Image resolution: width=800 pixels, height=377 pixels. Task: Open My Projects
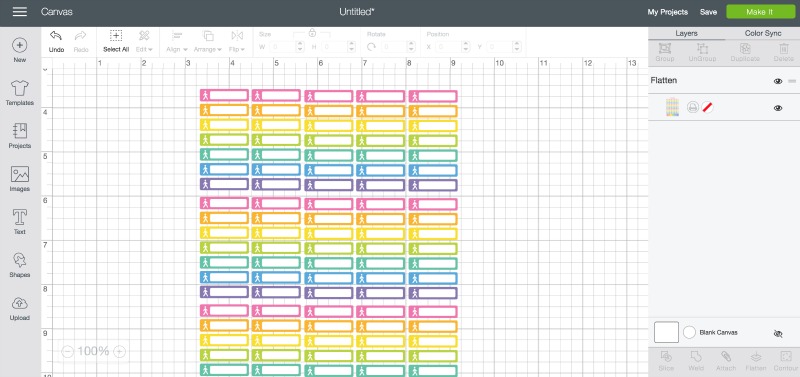(x=667, y=12)
